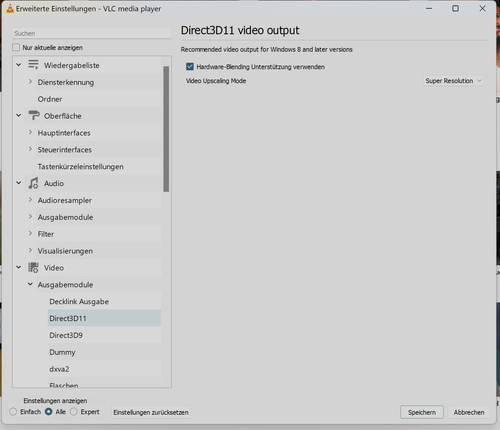Toggle Hardware-Blending Unterstützung verwenden checkbox

(x=190, y=67)
